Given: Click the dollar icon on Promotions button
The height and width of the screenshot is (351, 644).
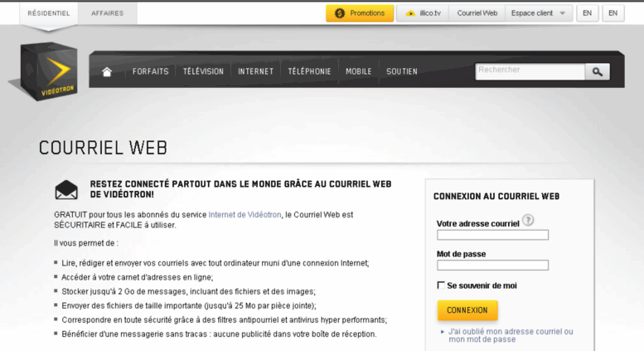Looking at the screenshot, I should (340, 13).
